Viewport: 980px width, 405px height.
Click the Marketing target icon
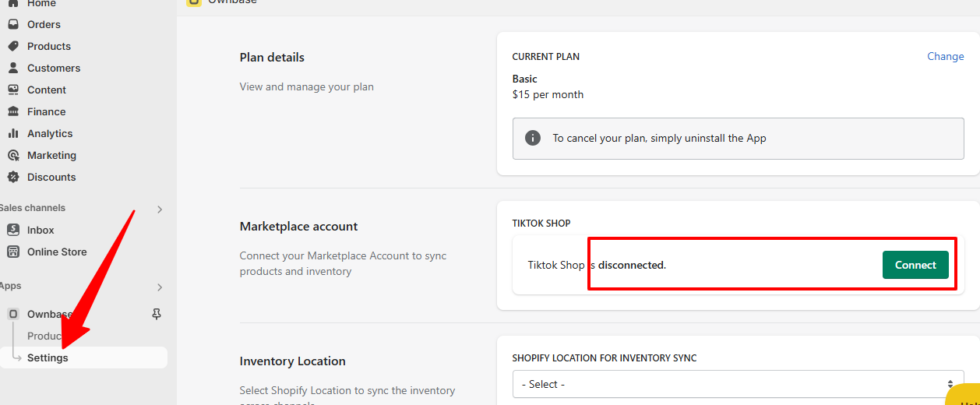tap(13, 156)
